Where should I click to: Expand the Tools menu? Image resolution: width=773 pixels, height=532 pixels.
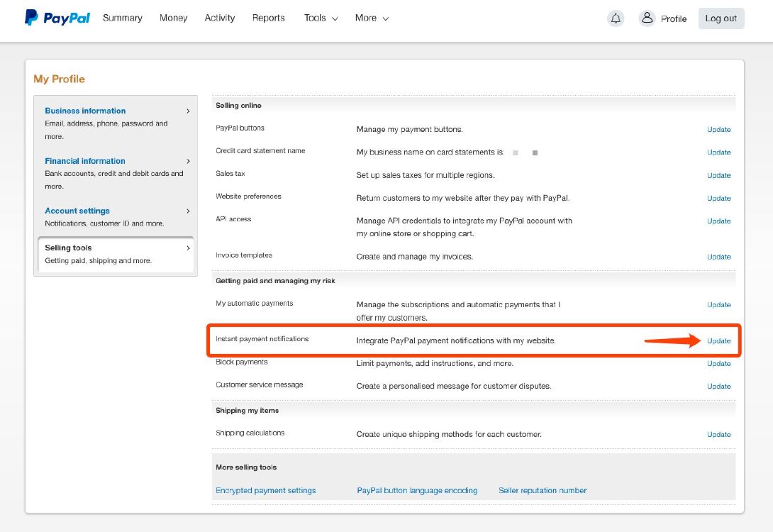[x=321, y=18]
